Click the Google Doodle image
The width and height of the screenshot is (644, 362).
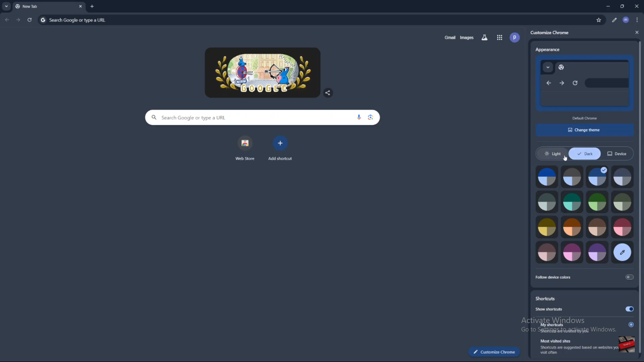[262, 72]
